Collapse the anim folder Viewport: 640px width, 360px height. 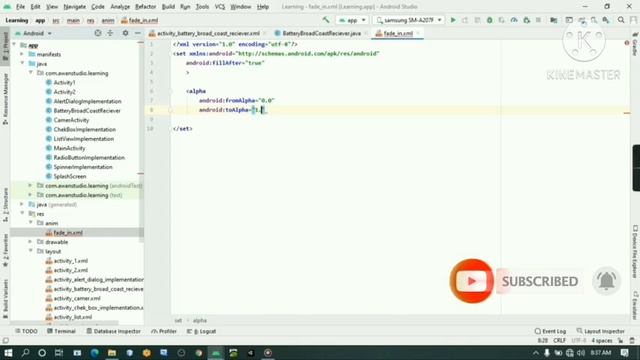[x=31, y=222]
